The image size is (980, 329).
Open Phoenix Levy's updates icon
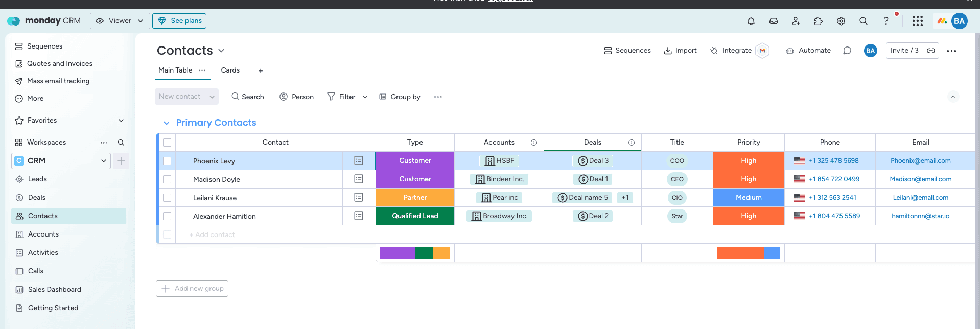359,161
